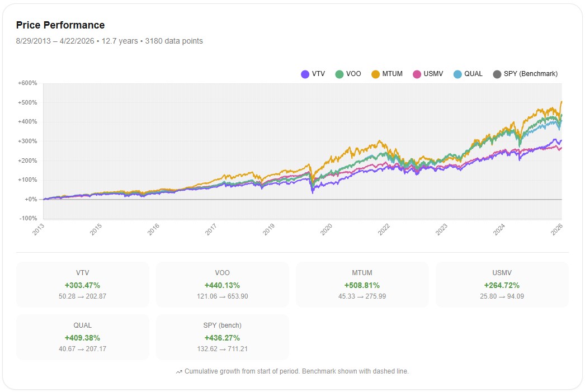585x392 pixels.
Task: Click the QUAL legend label
Action: (473, 74)
